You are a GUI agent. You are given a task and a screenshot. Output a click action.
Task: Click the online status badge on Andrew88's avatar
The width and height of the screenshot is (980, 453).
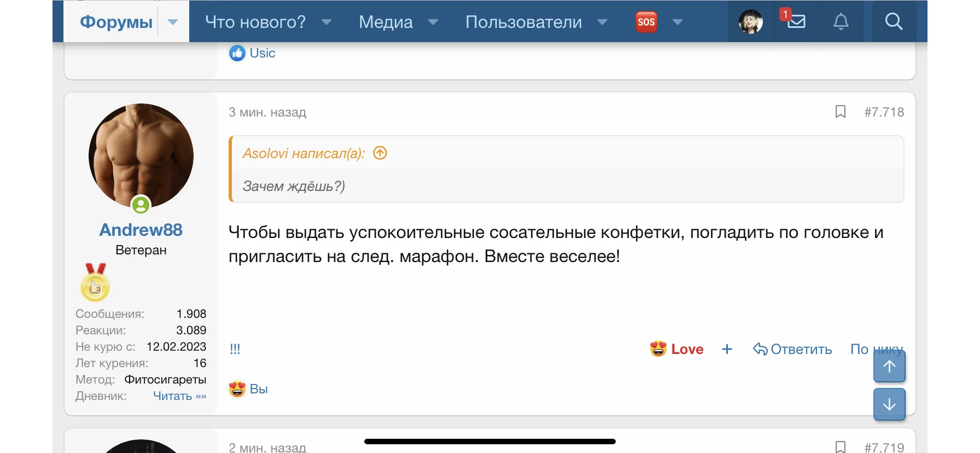coord(141,205)
